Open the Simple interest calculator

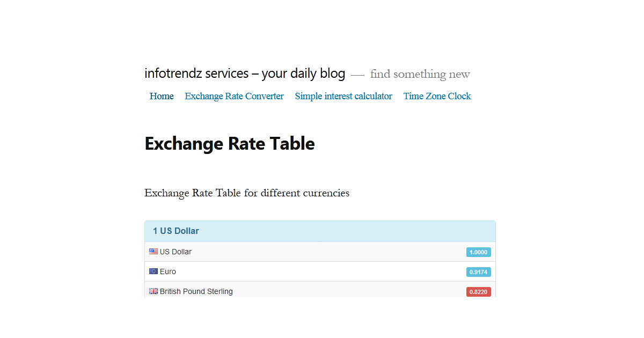coord(343,96)
